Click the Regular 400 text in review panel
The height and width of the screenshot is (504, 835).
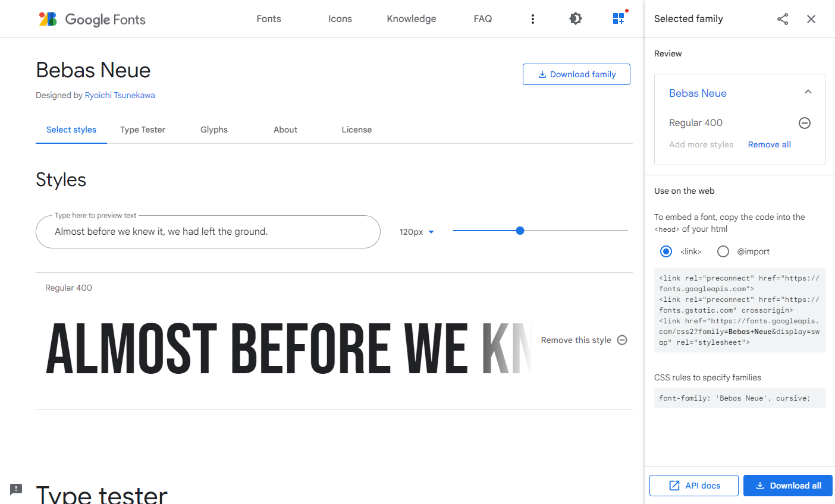[696, 123]
